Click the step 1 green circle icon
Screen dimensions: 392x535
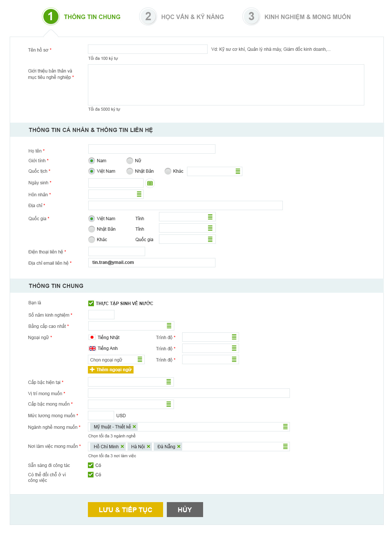[x=50, y=17]
